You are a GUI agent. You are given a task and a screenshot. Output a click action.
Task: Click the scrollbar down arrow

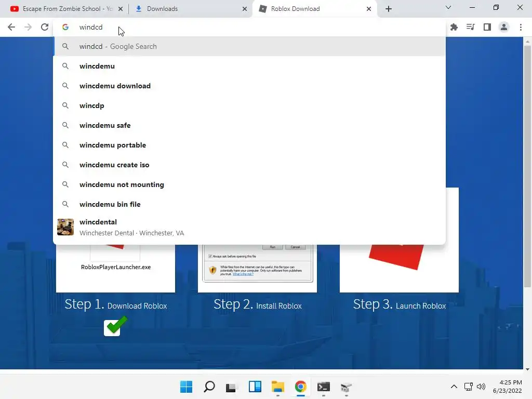pyautogui.click(x=527, y=369)
